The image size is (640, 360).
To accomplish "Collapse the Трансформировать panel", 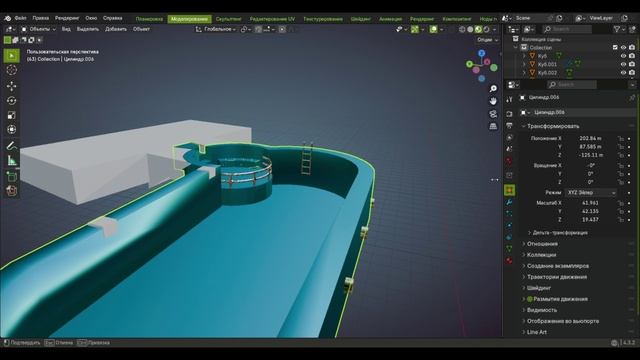I will (x=553, y=126).
